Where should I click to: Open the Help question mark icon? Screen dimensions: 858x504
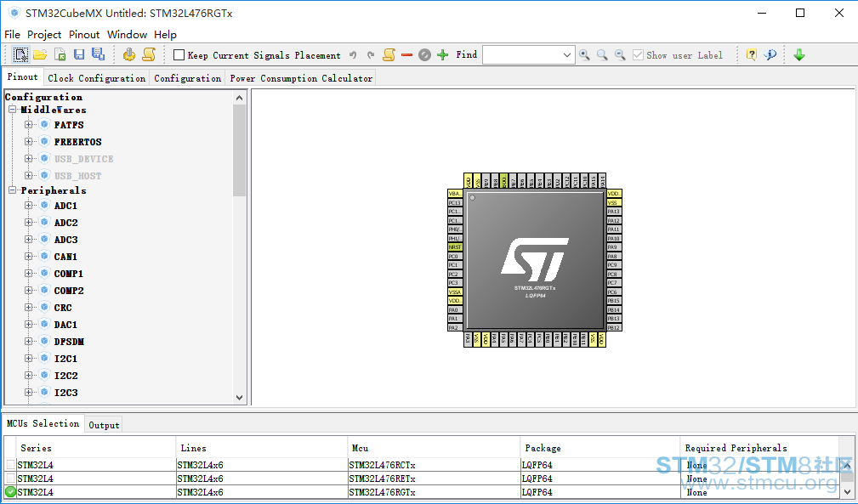pyautogui.click(x=752, y=54)
